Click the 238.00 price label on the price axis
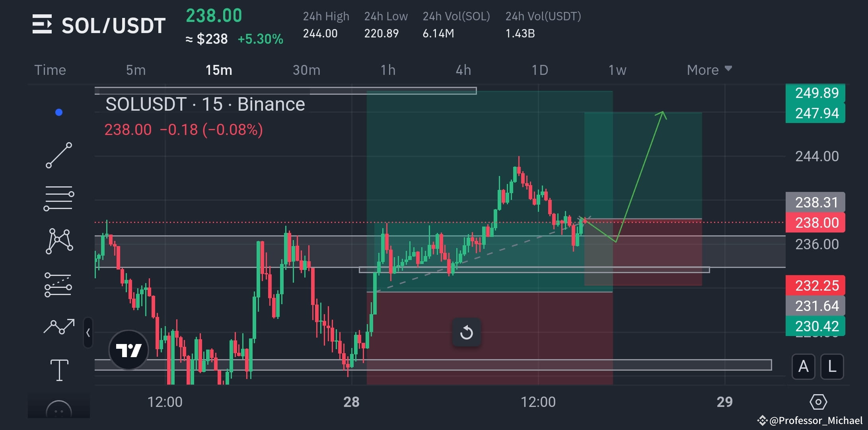 815,223
